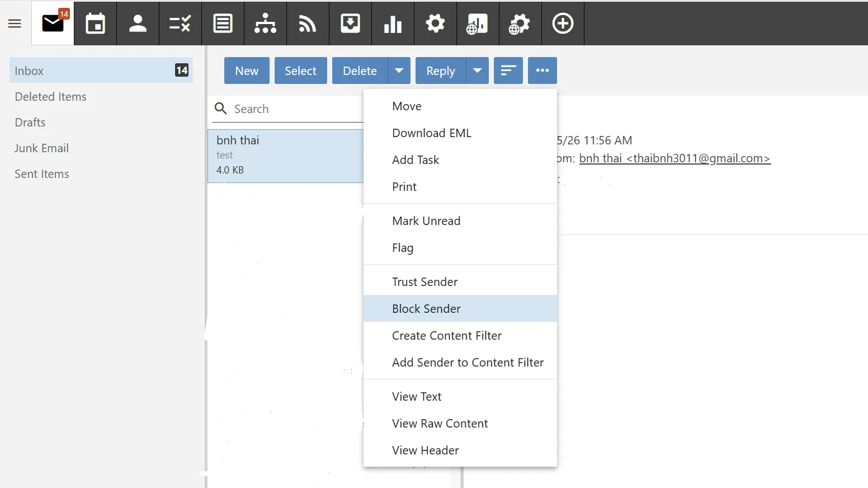Choose Download EML from the menu
The height and width of the screenshot is (488, 868).
click(460, 133)
